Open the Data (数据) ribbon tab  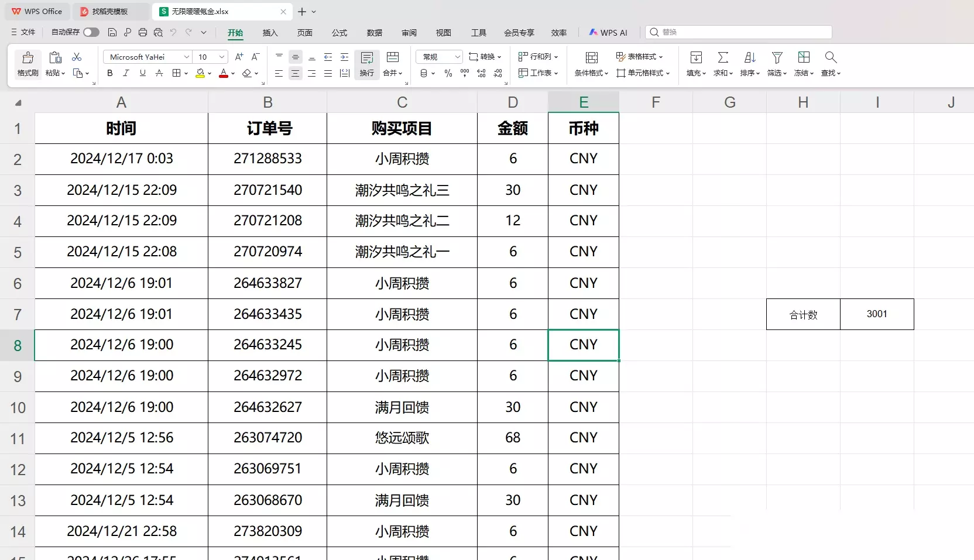(374, 33)
